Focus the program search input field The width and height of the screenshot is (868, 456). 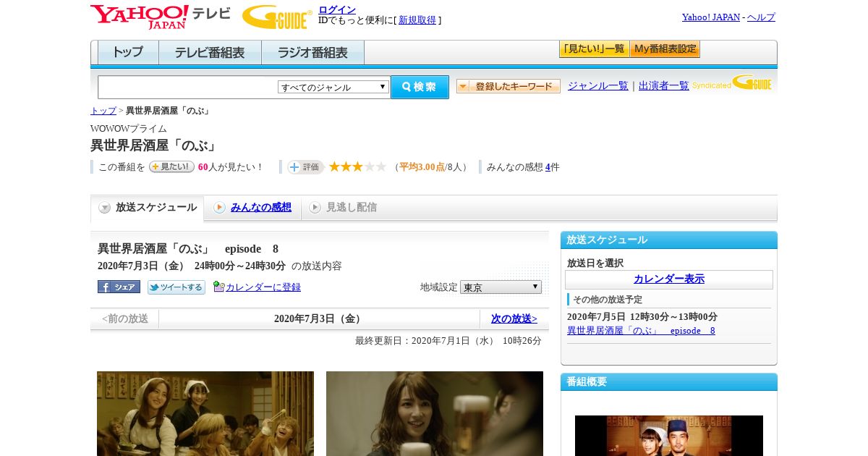click(187, 87)
